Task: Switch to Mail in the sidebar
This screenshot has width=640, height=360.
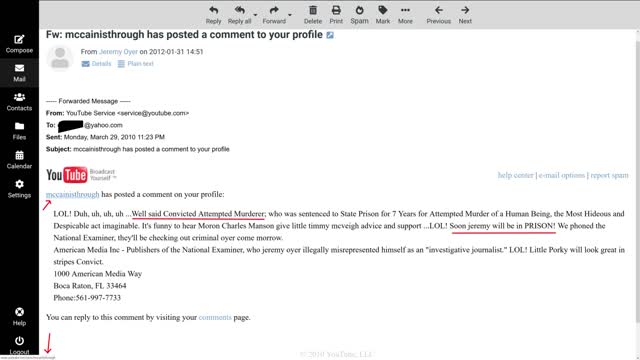Action: coord(19,73)
